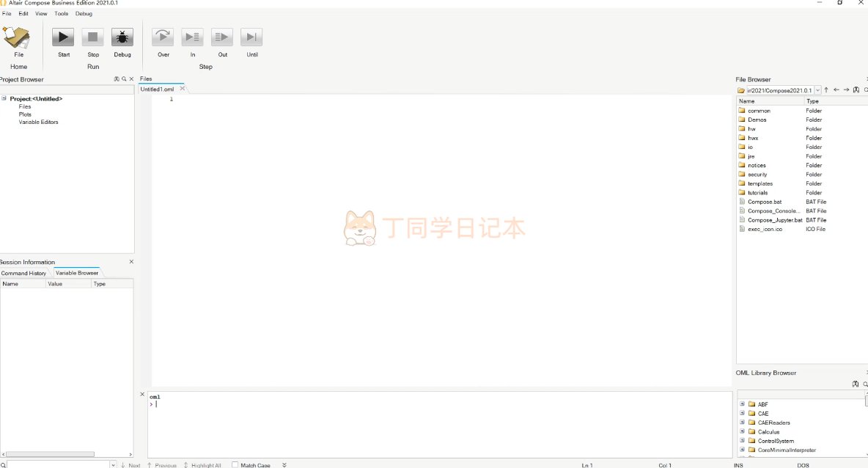Open the File Browser path dropdown
Image resolution: width=868 pixels, height=468 pixels.
tap(817, 90)
